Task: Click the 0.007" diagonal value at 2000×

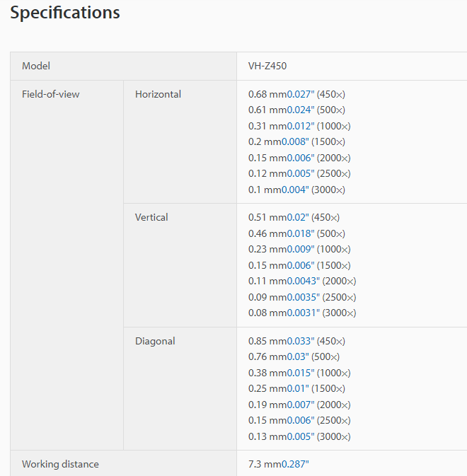Action: tap(300, 405)
